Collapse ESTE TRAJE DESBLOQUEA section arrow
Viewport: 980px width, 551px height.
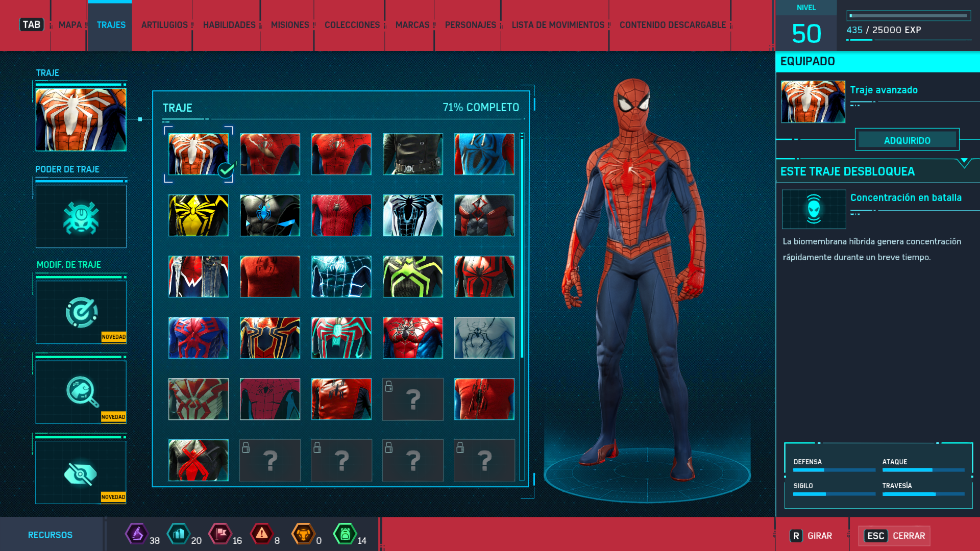[964, 163]
